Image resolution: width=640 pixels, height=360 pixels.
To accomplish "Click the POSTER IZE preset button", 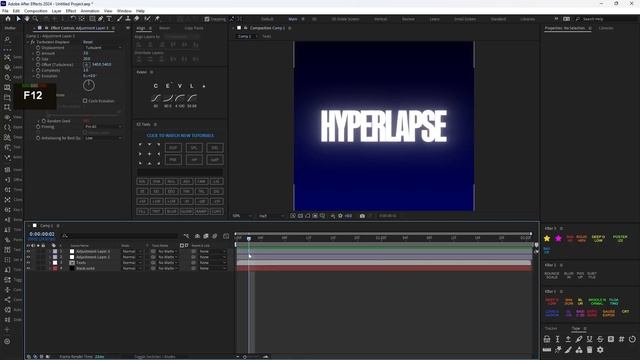I will click(x=620, y=238).
